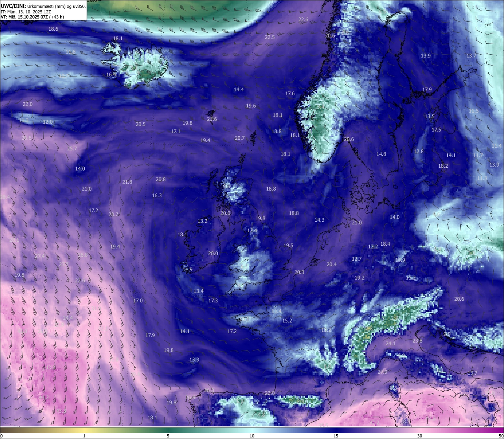
Task: Click the 13.4 value label
Action: 198,291
